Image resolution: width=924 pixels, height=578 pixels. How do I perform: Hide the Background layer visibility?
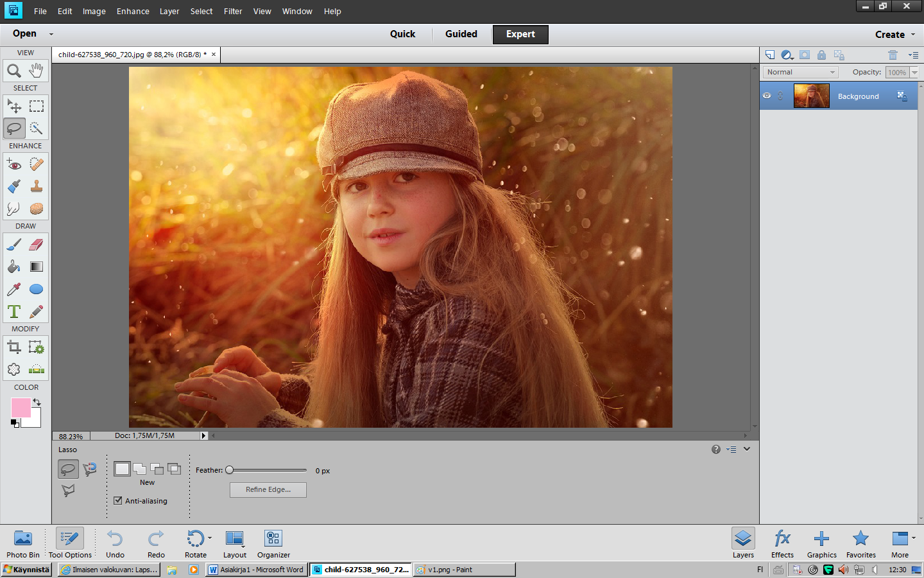[767, 96]
